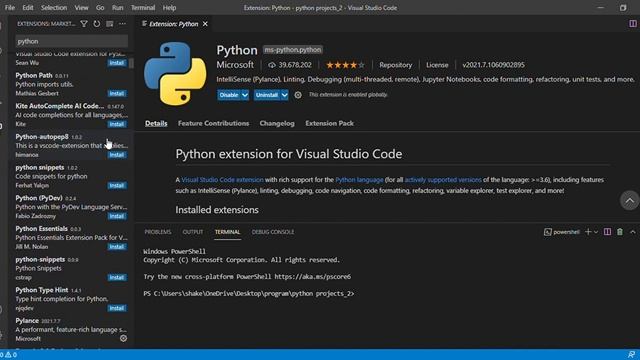
Task: Install the extension by Sean Wu
Action: pos(117,63)
